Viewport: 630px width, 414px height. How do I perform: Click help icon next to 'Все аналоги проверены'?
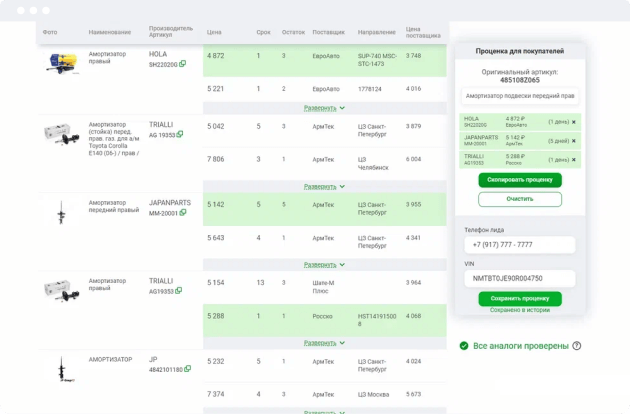click(x=577, y=346)
